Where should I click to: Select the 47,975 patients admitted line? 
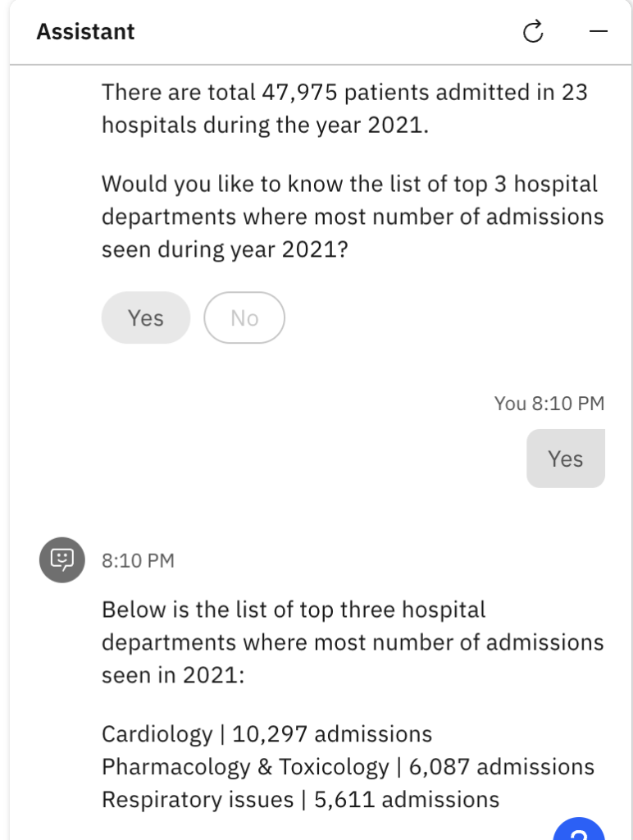click(344, 92)
